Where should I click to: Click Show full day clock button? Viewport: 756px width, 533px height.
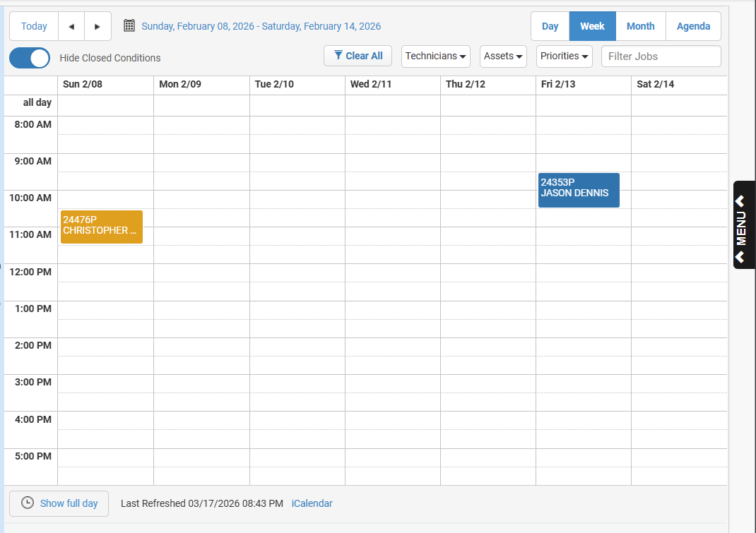59,503
